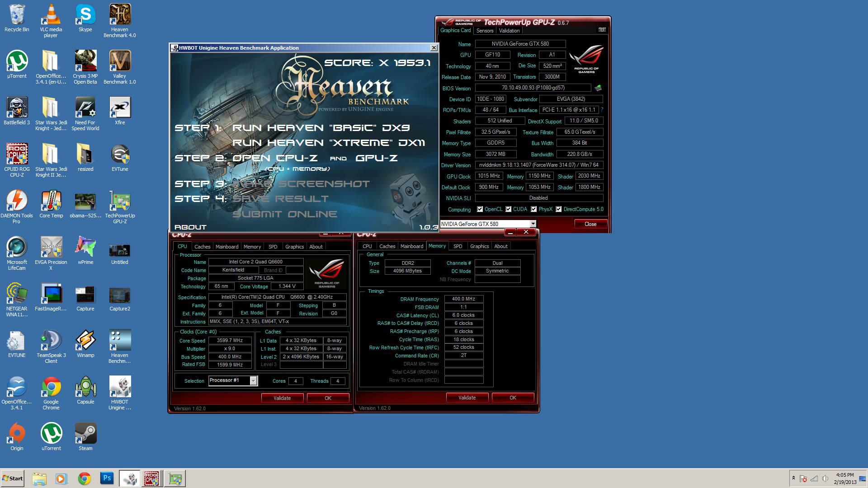This screenshot has width=868, height=488.
Task: Open the Steam desktop icon
Action: tap(85, 437)
